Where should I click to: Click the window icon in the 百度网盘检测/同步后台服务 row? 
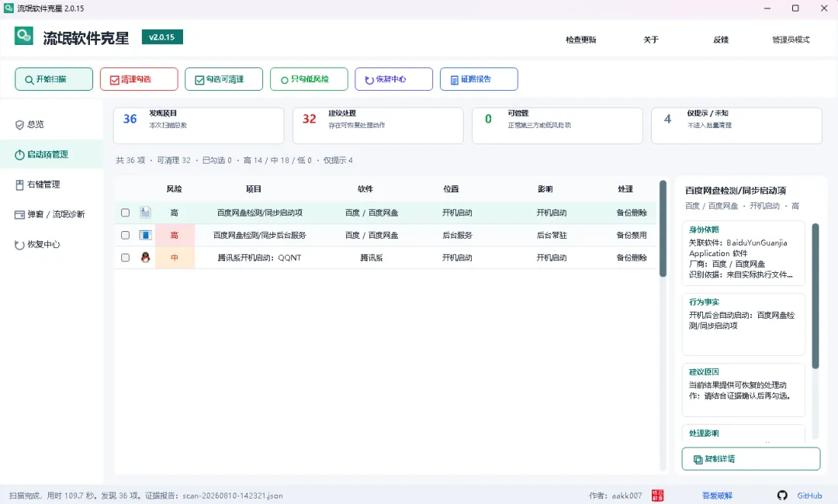point(145,235)
